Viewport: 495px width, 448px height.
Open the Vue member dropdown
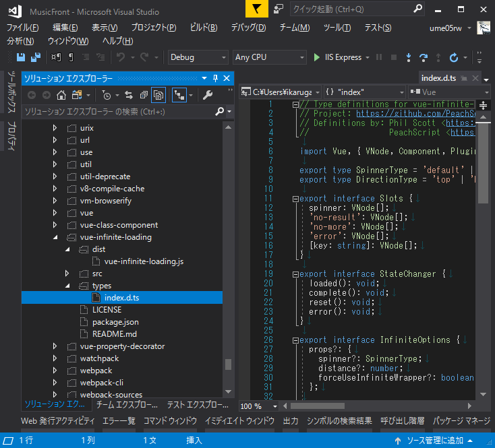click(450, 92)
